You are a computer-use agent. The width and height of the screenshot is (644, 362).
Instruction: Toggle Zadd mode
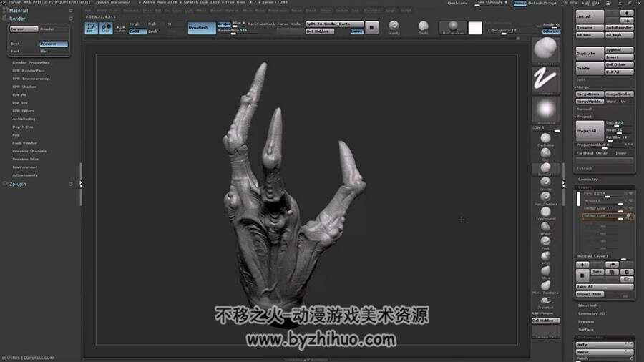(137, 31)
